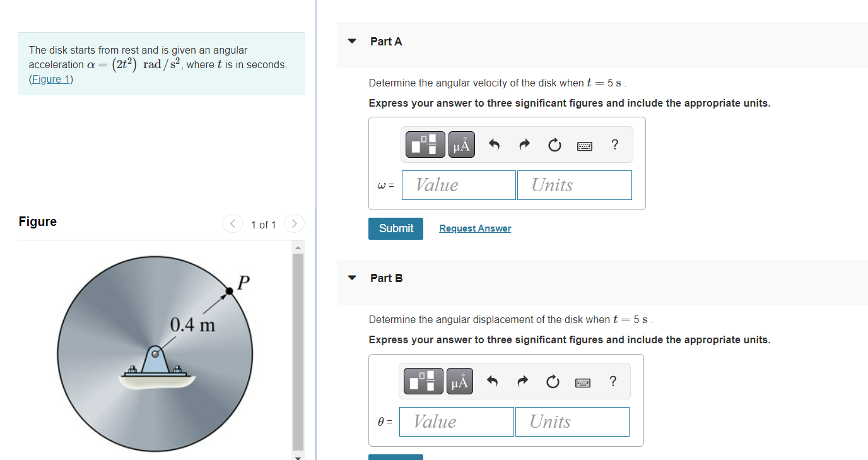Open the keyboard shortcuts icon in Part A
Viewport: 868px width, 460px height.
[585, 145]
